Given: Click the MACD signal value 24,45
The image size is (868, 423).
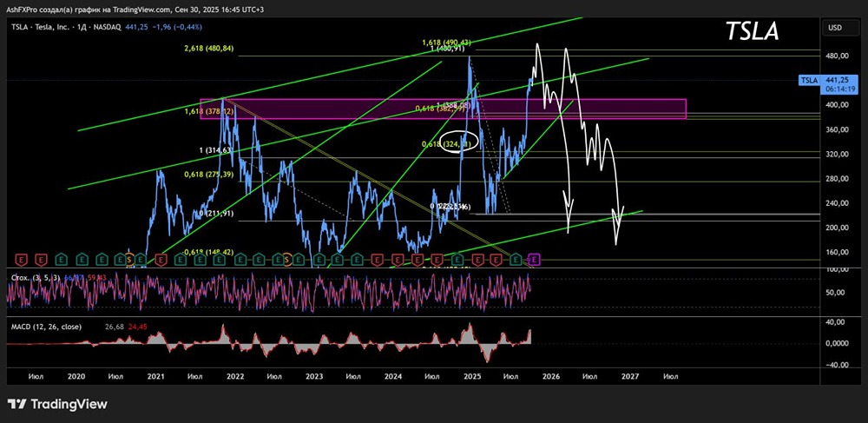Looking at the screenshot, I should (x=136, y=327).
